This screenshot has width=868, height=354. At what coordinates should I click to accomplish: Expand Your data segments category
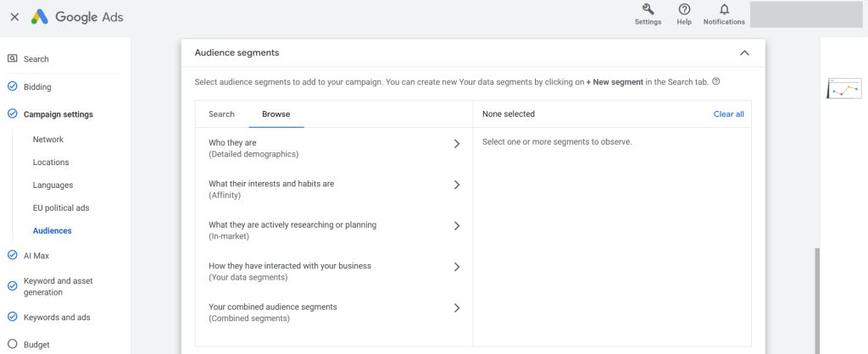[x=456, y=267]
